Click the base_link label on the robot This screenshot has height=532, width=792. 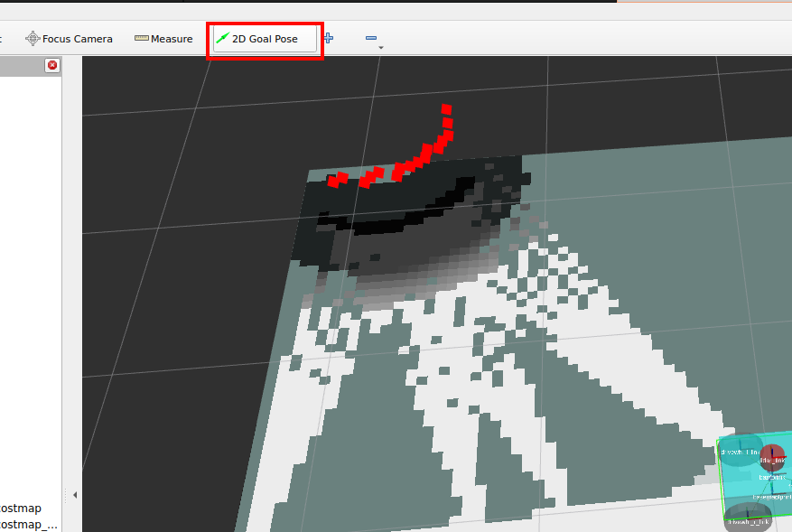tap(770, 477)
